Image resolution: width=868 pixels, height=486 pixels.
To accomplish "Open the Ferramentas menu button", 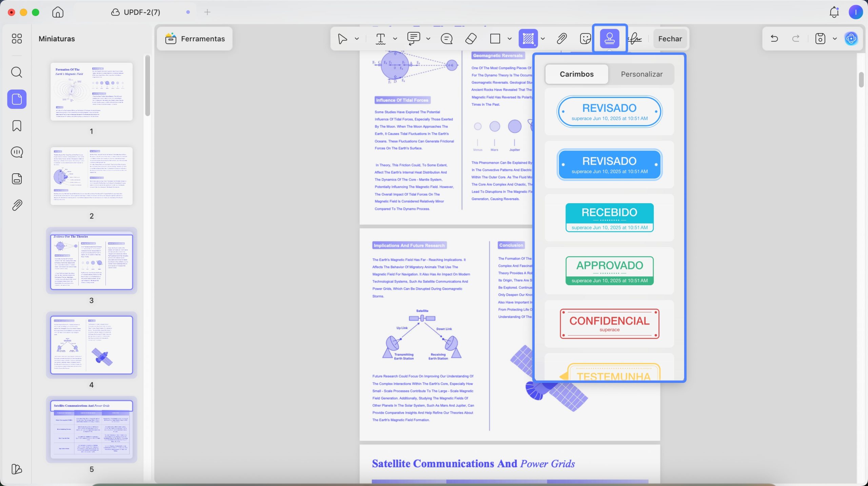I will [x=195, y=39].
